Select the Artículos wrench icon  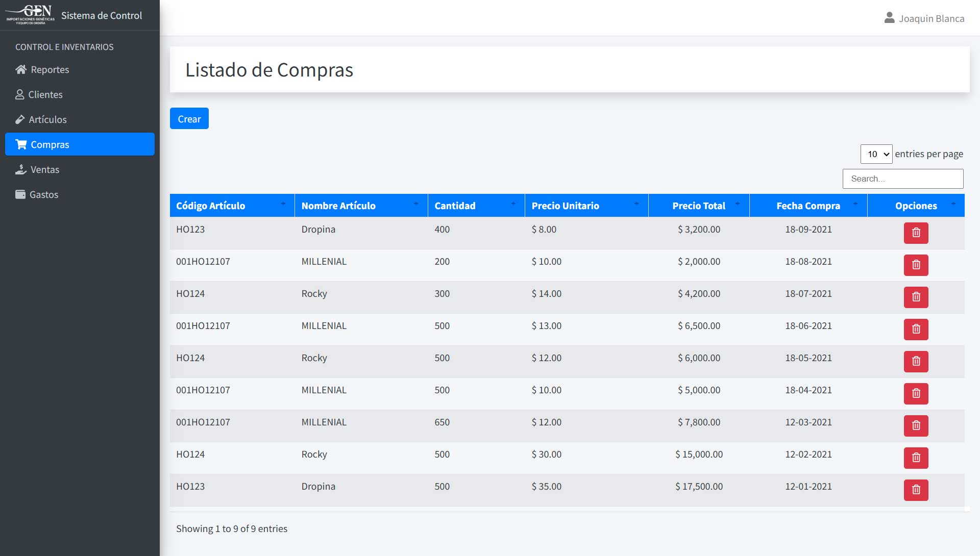[x=19, y=119]
